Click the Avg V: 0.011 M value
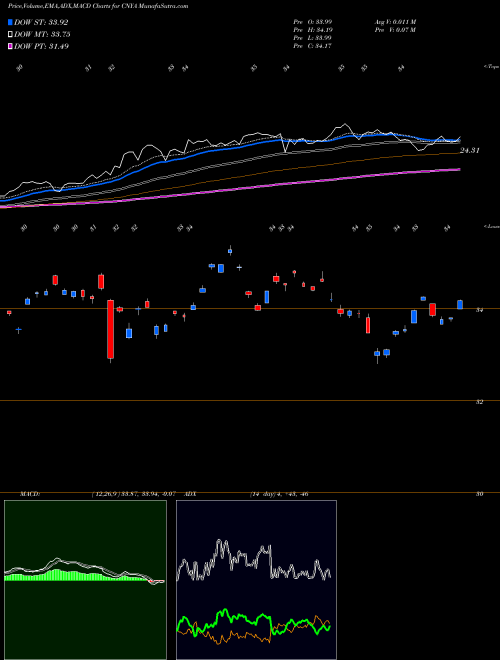The width and height of the screenshot is (500, 660). pyautogui.click(x=395, y=22)
